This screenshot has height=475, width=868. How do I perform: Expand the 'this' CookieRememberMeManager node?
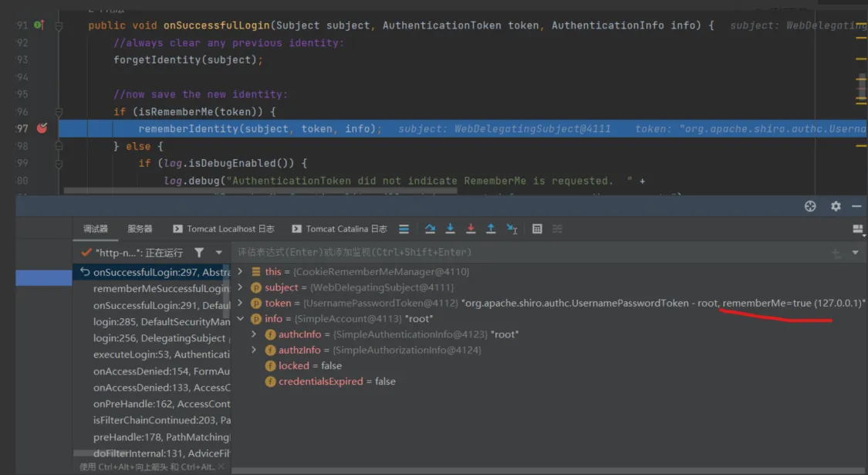(x=240, y=272)
